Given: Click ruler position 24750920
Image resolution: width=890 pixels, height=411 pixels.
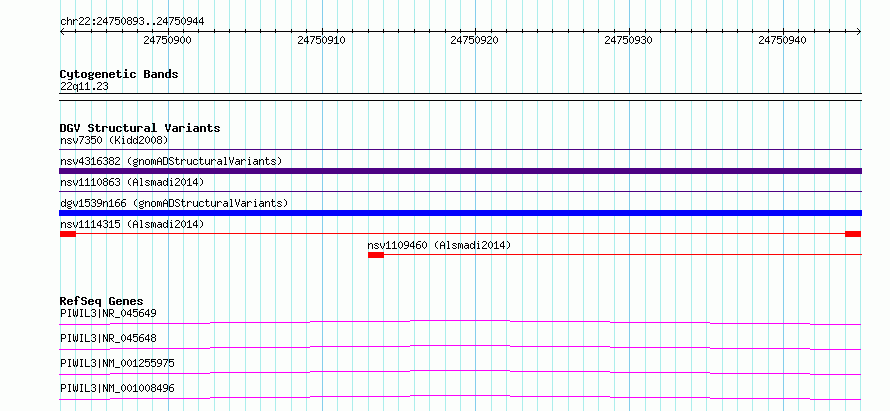Looking at the screenshot, I should [475, 40].
